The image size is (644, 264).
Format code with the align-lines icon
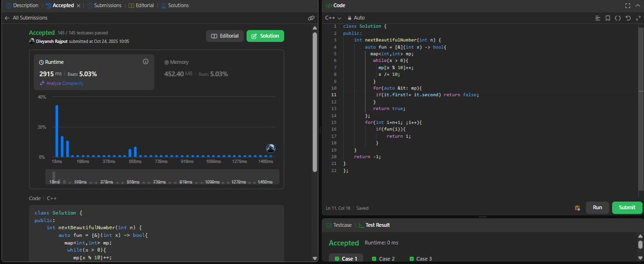click(x=598, y=18)
